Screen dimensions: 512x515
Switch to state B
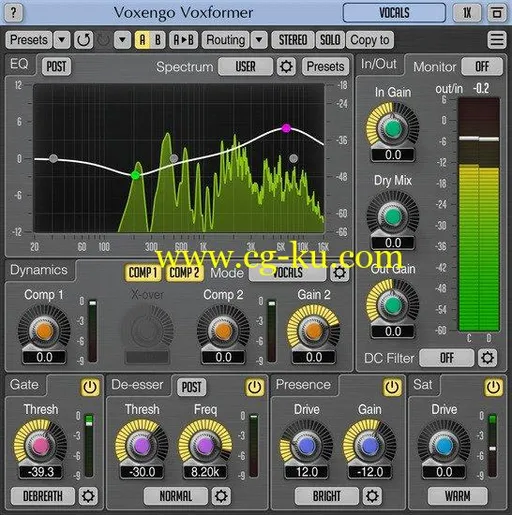tap(158, 40)
